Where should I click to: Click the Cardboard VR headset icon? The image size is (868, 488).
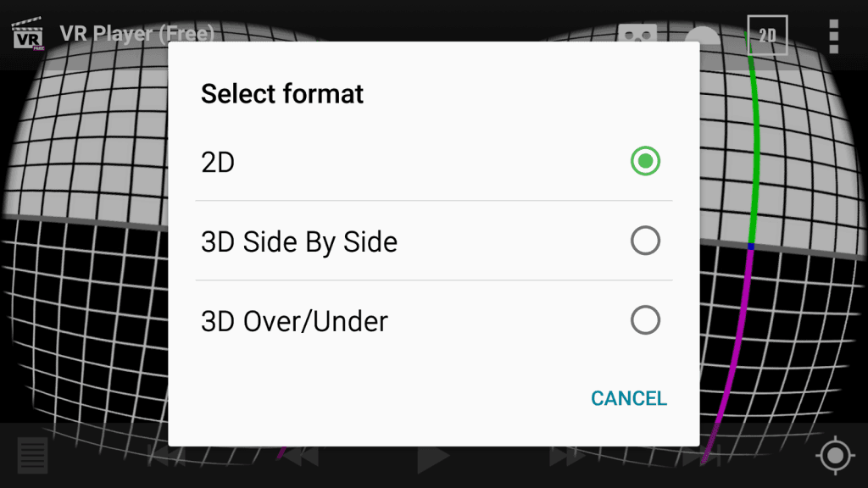(637, 35)
